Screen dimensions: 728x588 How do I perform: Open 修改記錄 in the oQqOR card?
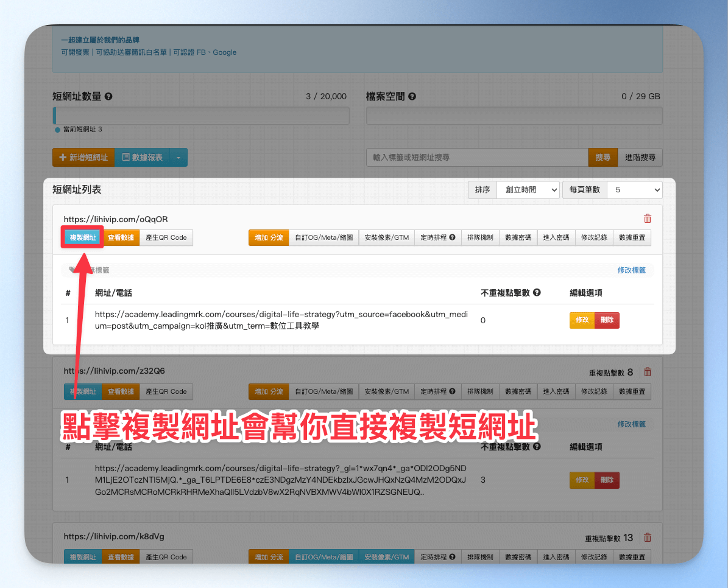[x=595, y=237]
